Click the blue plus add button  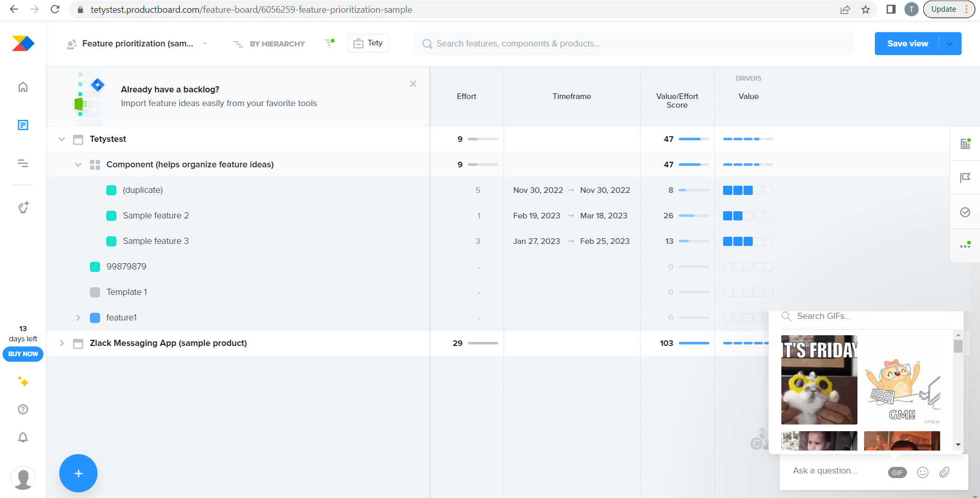tap(78, 473)
